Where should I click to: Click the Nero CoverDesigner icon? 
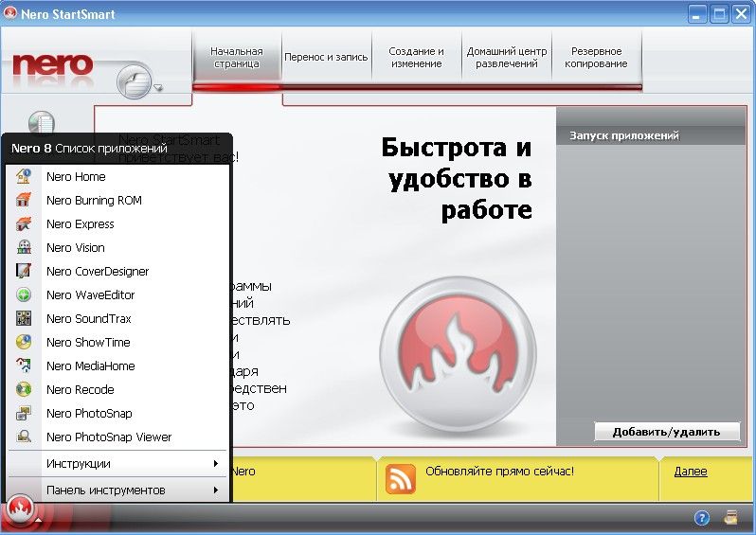[23, 271]
